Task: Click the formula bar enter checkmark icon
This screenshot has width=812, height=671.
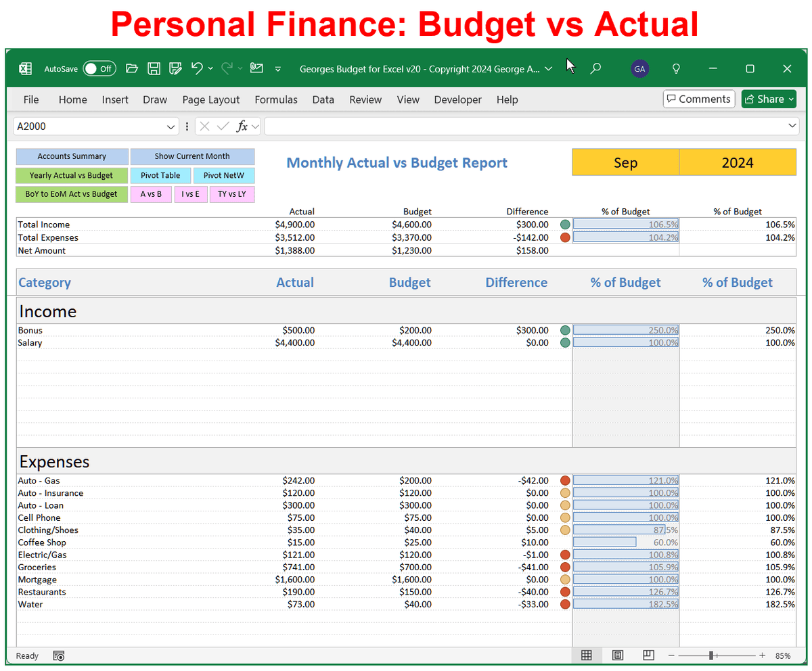Action: click(223, 126)
